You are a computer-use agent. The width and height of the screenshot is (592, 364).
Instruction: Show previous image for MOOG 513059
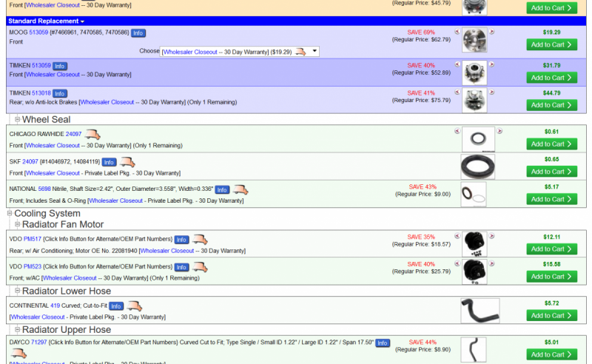pos(457,32)
